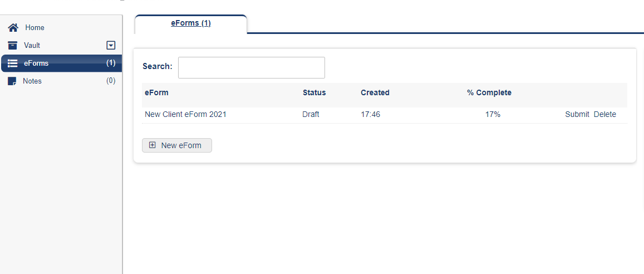Click the eForms list icon in sidebar
This screenshot has height=274, width=644.
point(13,63)
